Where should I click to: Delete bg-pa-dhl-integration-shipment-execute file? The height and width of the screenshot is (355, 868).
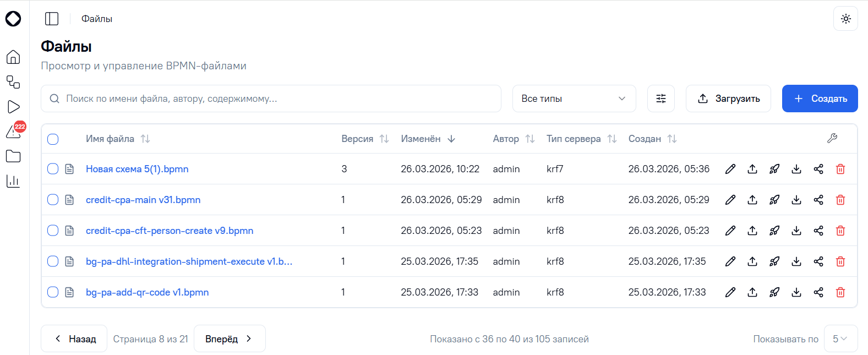[x=840, y=261]
